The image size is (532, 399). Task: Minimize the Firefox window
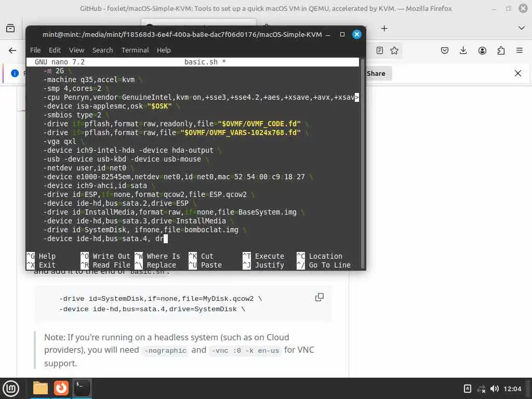tap(494, 8)
